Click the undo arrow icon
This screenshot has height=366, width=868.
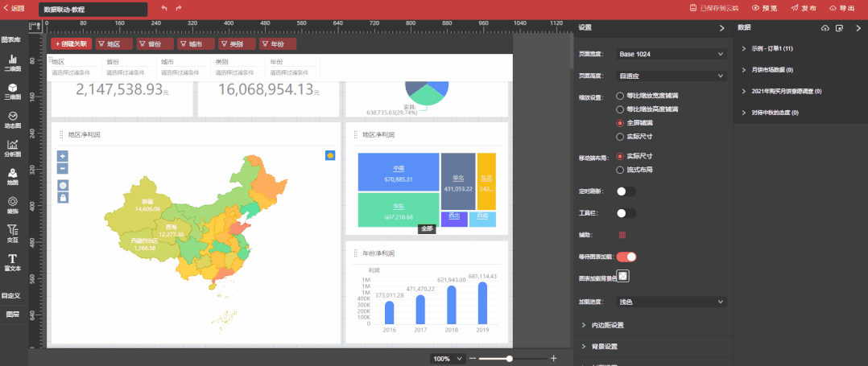(x=164, y=8)
